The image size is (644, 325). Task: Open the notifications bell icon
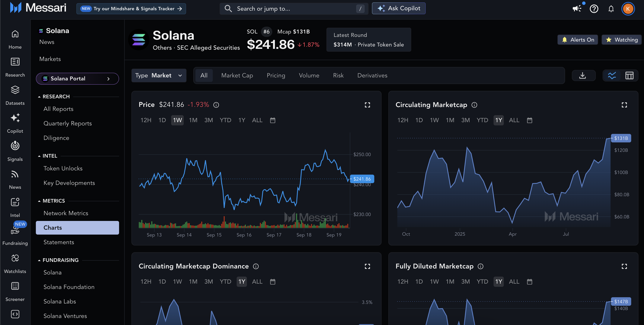(x=611, y=9)
